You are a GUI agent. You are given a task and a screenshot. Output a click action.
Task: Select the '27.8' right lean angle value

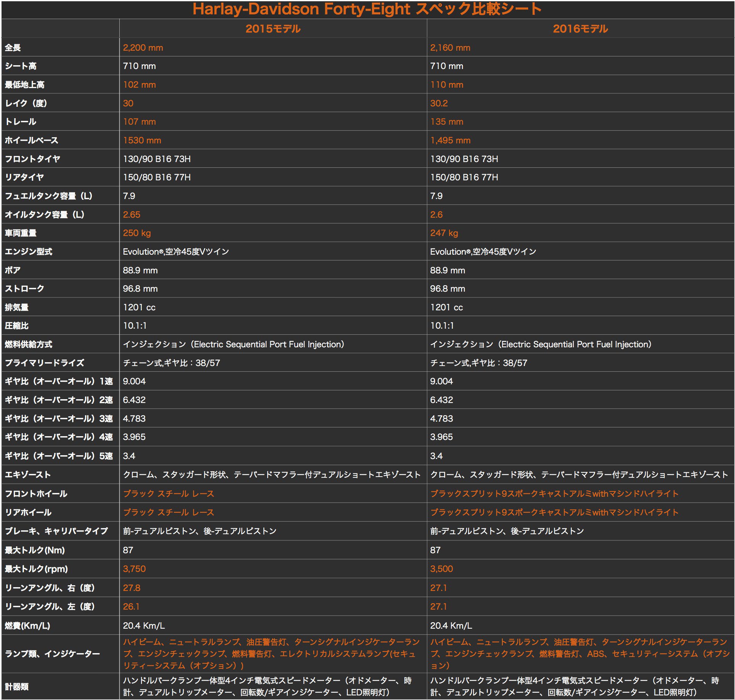132,588
